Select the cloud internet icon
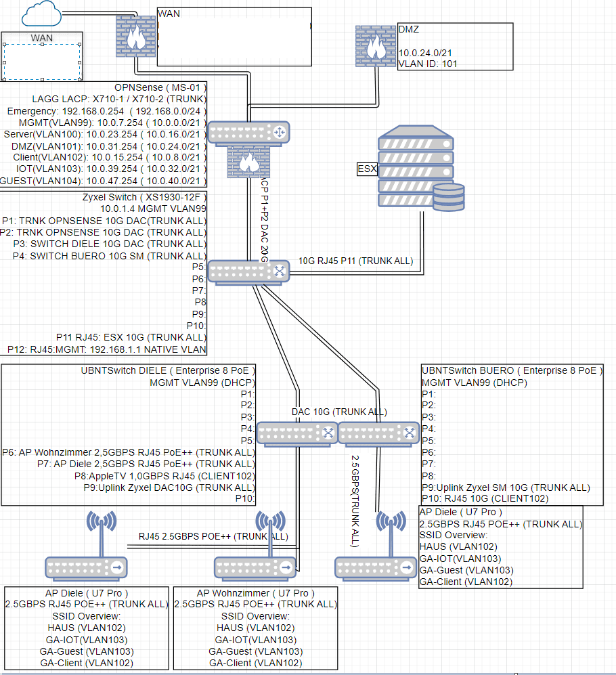Image resolution: width=616 pixels, height=675 pixels. click(x=41, y=14)
